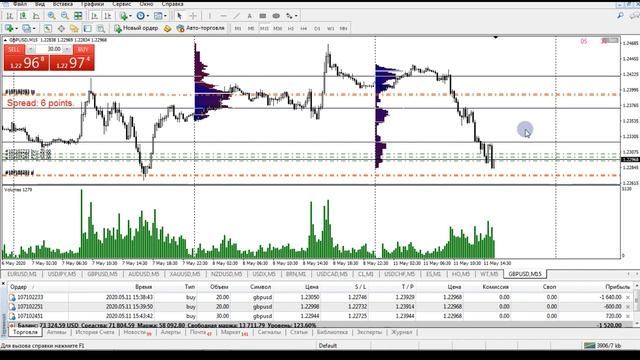The height and width of the screenshot is (360, 640).
Task: Click the Новый ордер button
Action: pos(136,28)
